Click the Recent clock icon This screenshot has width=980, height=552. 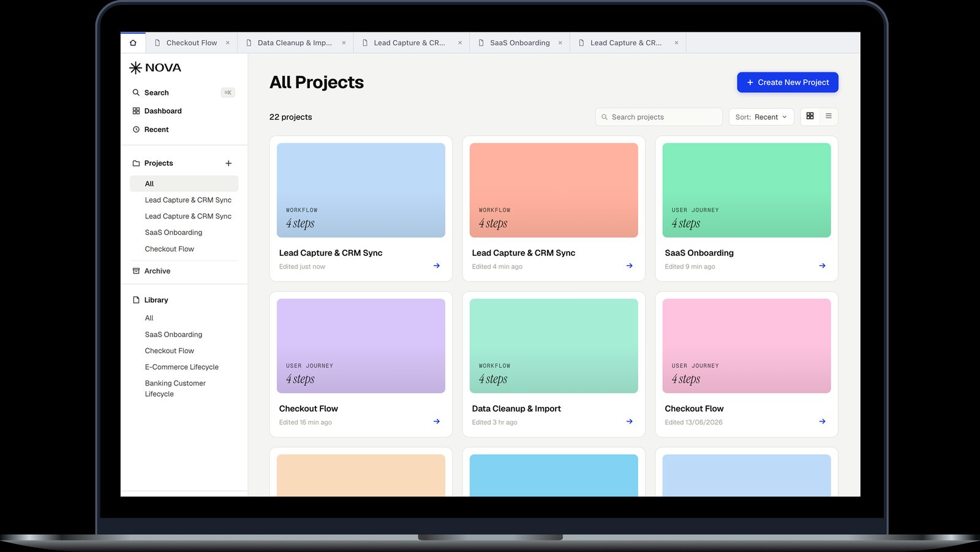[x=136, y=129]
